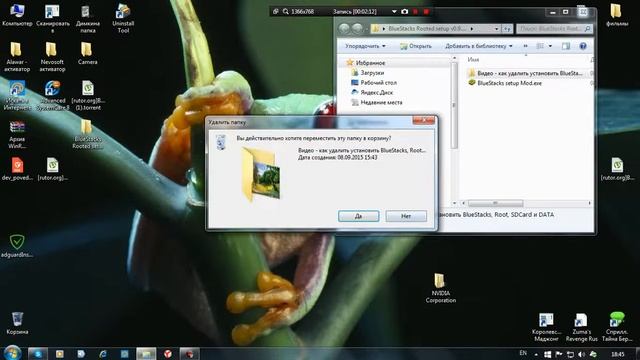Go back in Explorer window
Screen dimensions: 640x360
click(x=344, y=29)
